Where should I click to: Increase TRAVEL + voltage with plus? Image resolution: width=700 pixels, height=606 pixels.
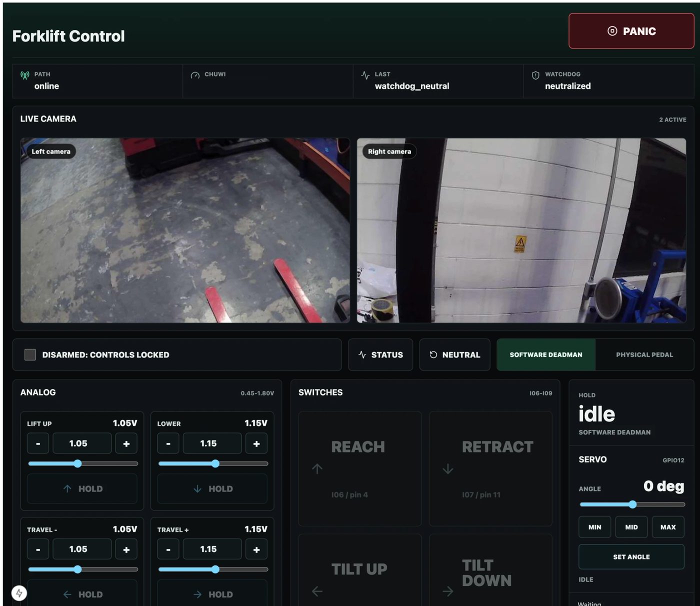(256, 549)
